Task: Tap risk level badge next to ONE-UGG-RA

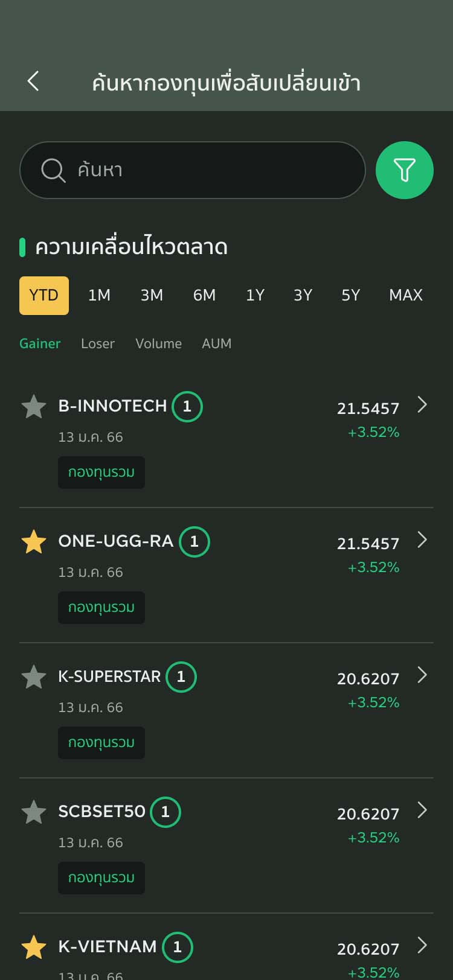Action: (x=194, y=542)
